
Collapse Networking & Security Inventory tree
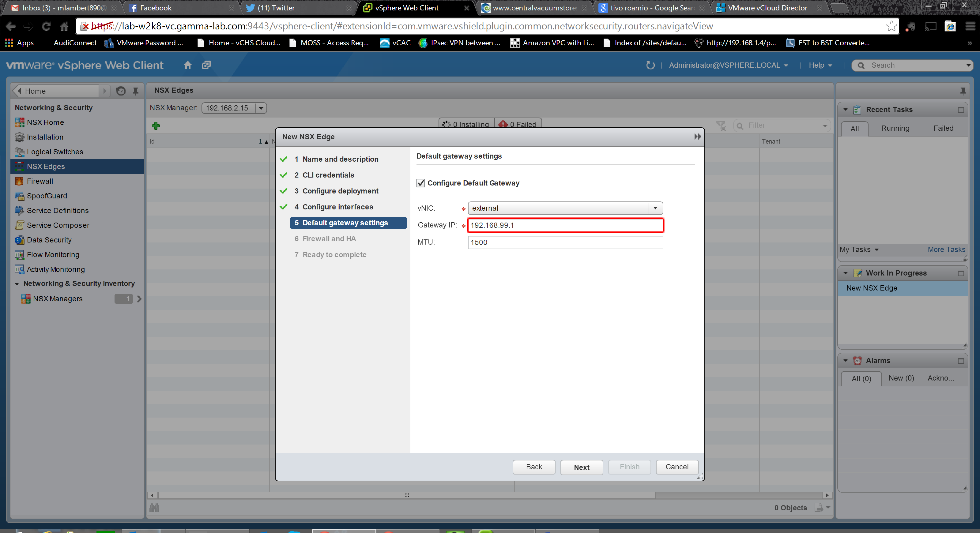[x=17, y=283]
